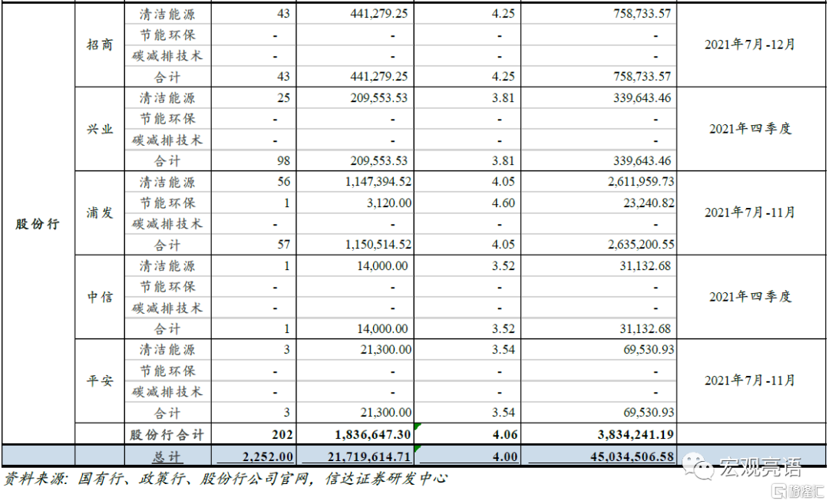The image size is (829, 504).
Task: Select the value 2,635,200.55
Action: [641, 245]
